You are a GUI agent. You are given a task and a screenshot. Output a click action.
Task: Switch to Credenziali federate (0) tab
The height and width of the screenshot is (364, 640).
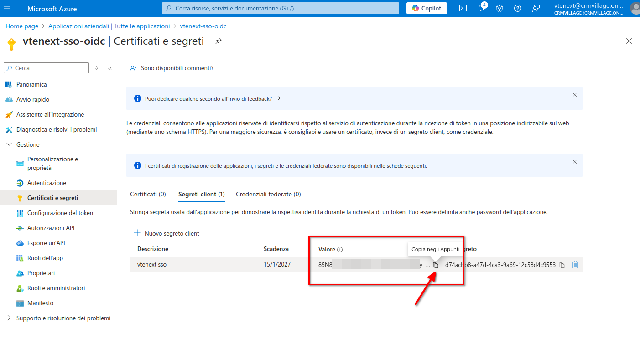pyautogui.click(x=268, y=194)
